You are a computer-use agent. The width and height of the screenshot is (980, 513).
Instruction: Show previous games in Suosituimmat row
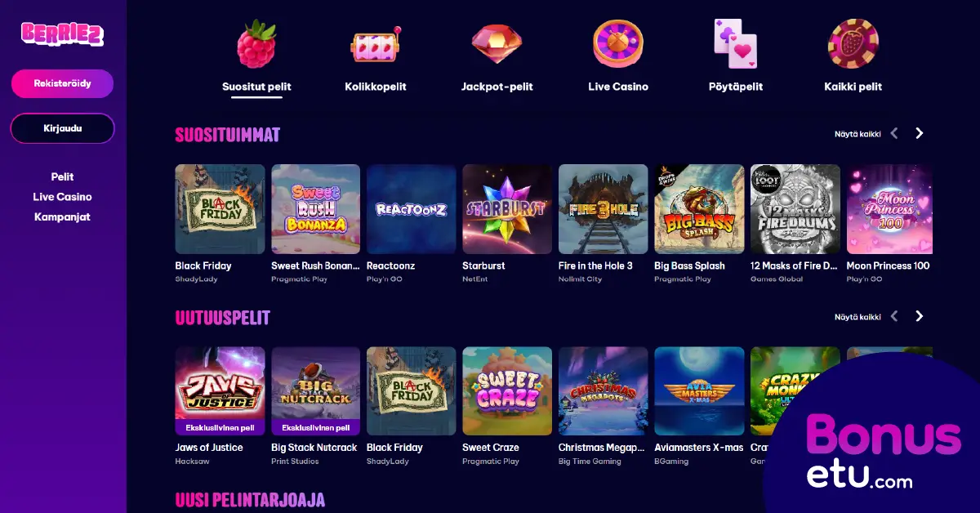(894, 133)
